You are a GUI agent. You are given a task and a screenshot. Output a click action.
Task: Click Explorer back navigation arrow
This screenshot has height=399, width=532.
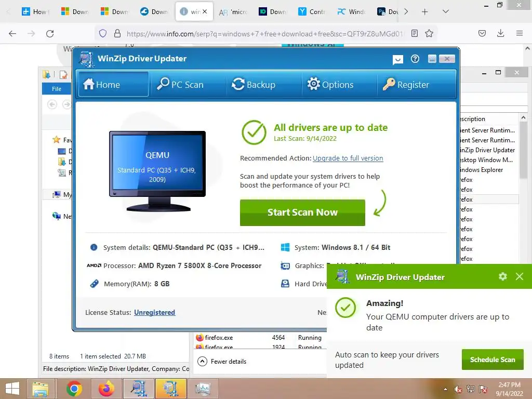52,104
